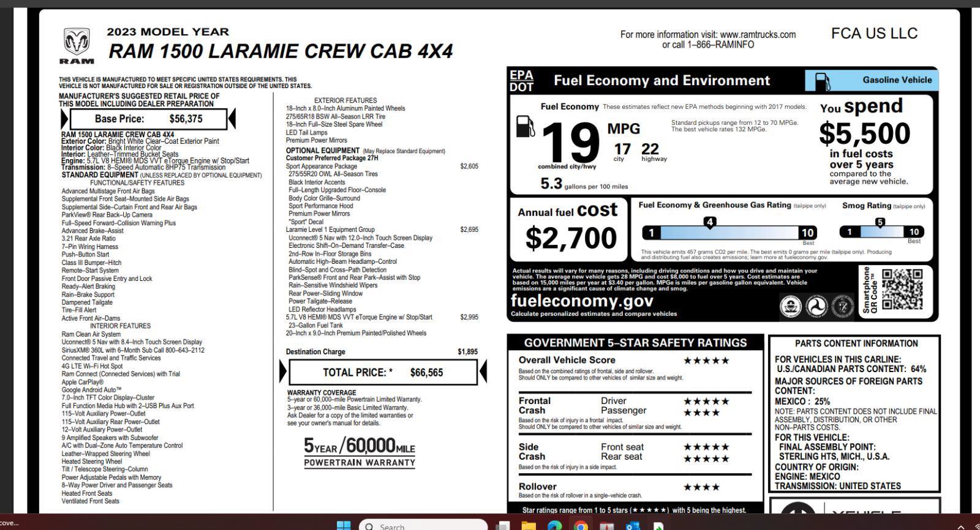This screenshot has width=980, height=530.
Task: Click the TOTAL PRICE $66,565 box
Action: click(x=383, y=372)
